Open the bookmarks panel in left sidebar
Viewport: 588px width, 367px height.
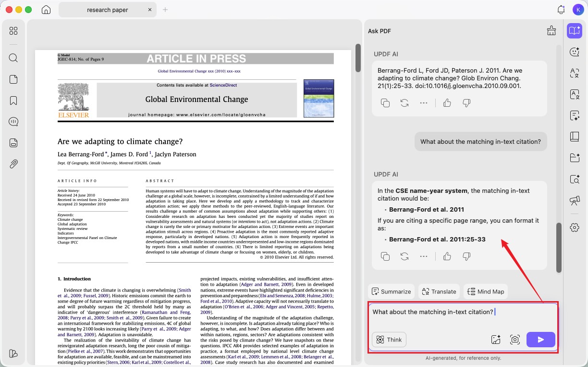pyautogui.click(x=13, y=101)
